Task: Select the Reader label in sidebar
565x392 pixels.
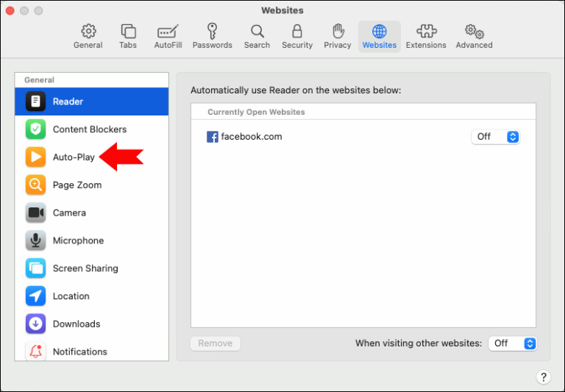Action: tap(68, 101)
